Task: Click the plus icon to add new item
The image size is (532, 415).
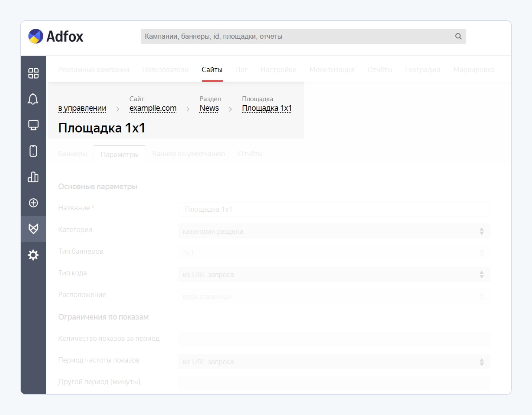Action: [x=33, y=203]
